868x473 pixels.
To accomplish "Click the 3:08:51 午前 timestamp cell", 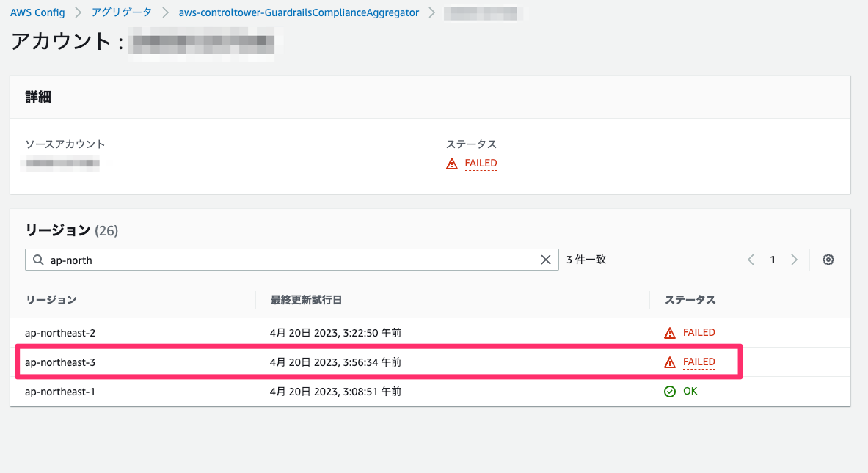I will 335,392.
